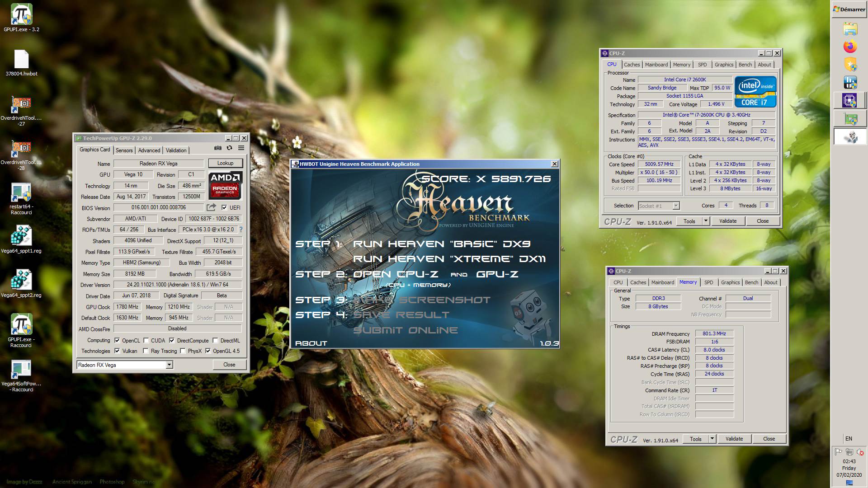Toggle the DirectML checkbox
This screenshot has width=868, height=488.
pyautogui.click(x=215, y=341)
